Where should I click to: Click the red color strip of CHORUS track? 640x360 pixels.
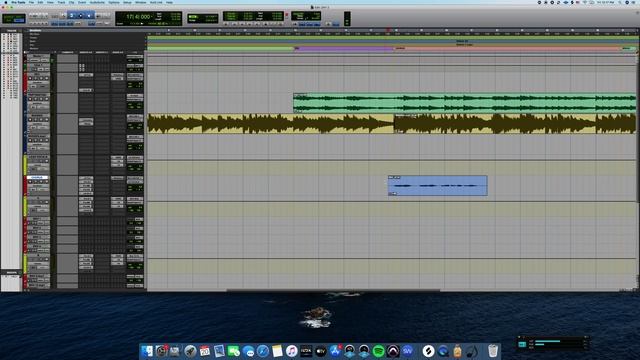[25, 186]
